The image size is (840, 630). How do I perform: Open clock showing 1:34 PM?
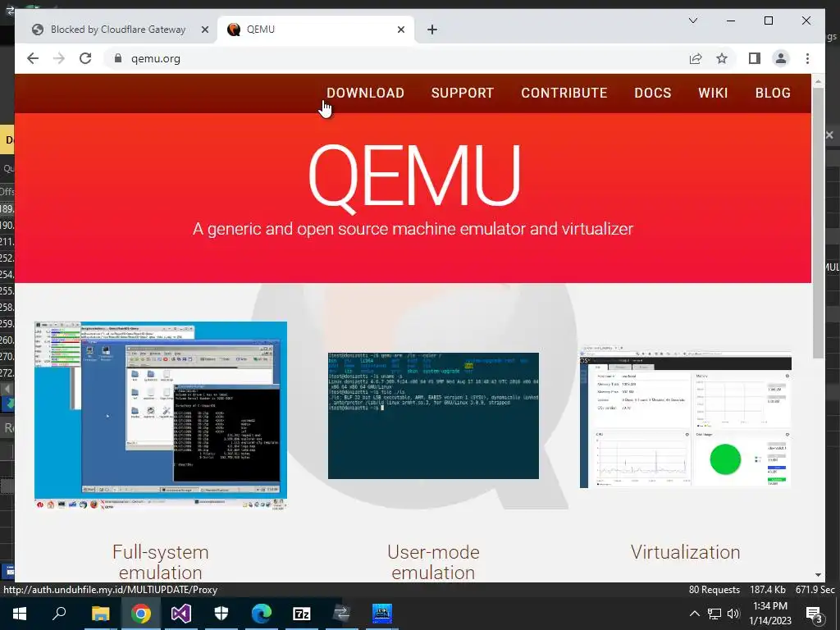(x=769, y=614)
